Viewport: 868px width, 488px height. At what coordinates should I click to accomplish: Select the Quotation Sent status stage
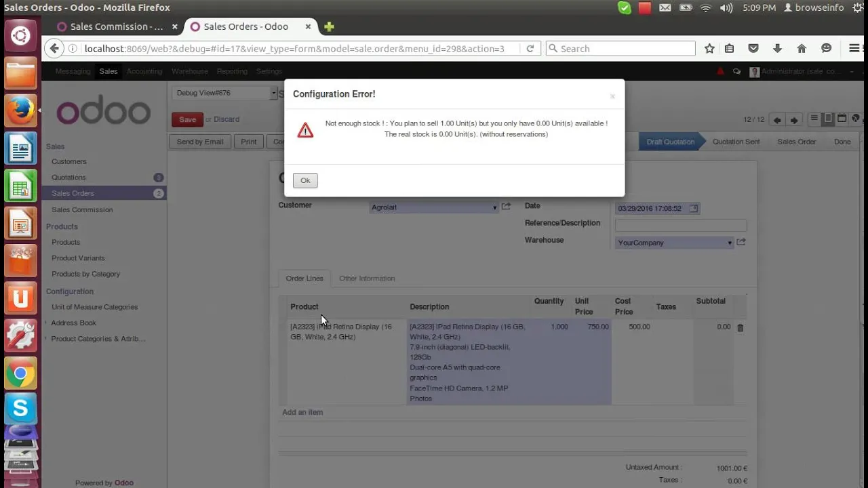coord(736,142)
